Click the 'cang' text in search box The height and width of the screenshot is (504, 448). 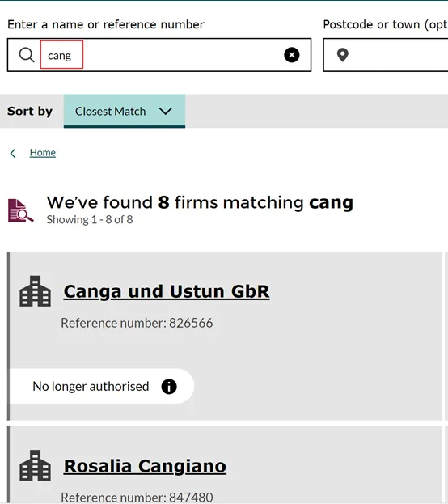pos(60,56)
